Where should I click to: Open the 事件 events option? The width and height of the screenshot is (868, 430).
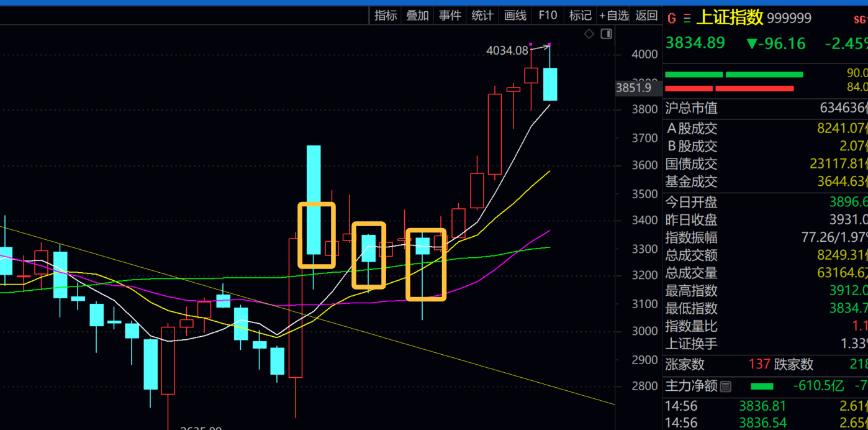pyautogui.click(x=450, y=16)
